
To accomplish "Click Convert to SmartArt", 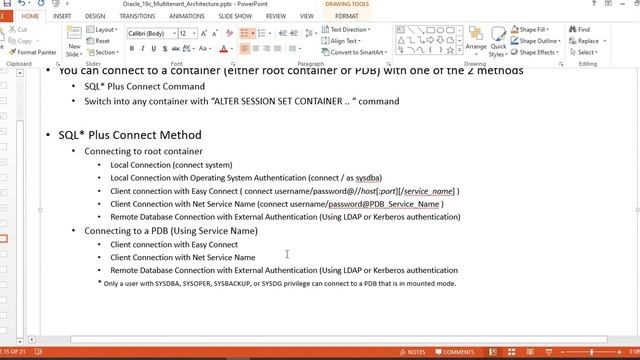I will coord(354,52).
